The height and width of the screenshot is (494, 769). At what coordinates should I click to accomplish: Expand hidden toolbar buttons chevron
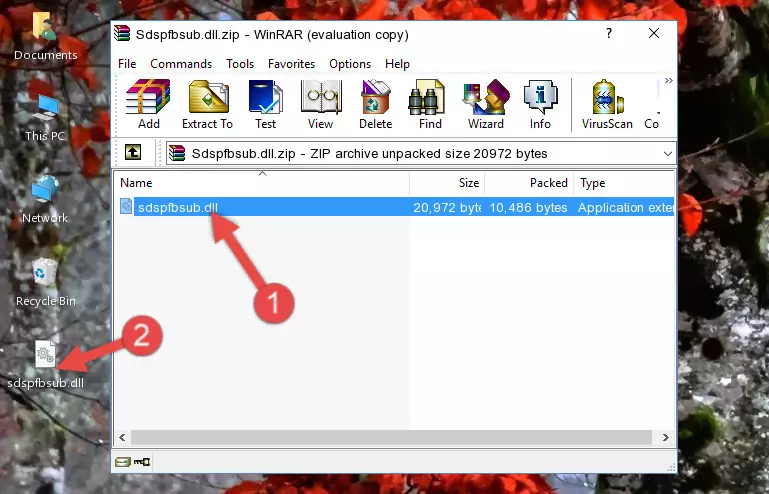(668, 80)
